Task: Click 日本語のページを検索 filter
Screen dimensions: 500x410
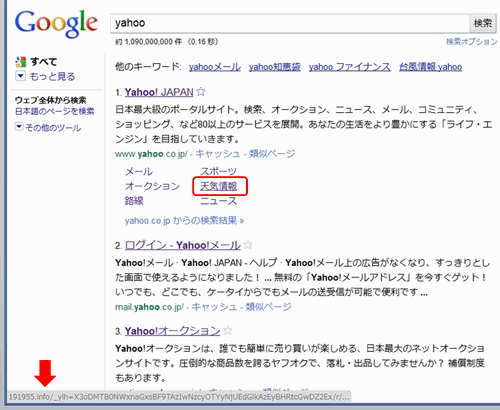Action: [x=55, y=111]
